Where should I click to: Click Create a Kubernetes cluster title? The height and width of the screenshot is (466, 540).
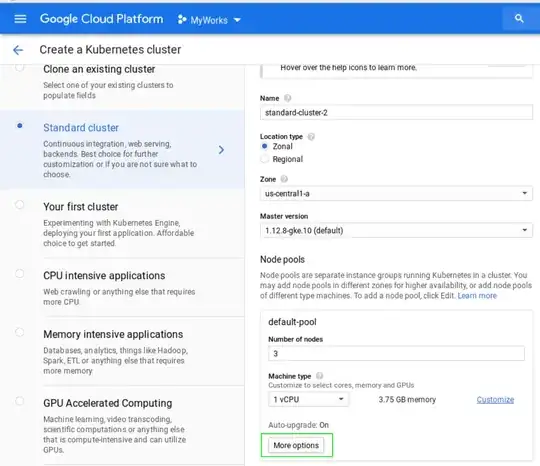(110, 50)
